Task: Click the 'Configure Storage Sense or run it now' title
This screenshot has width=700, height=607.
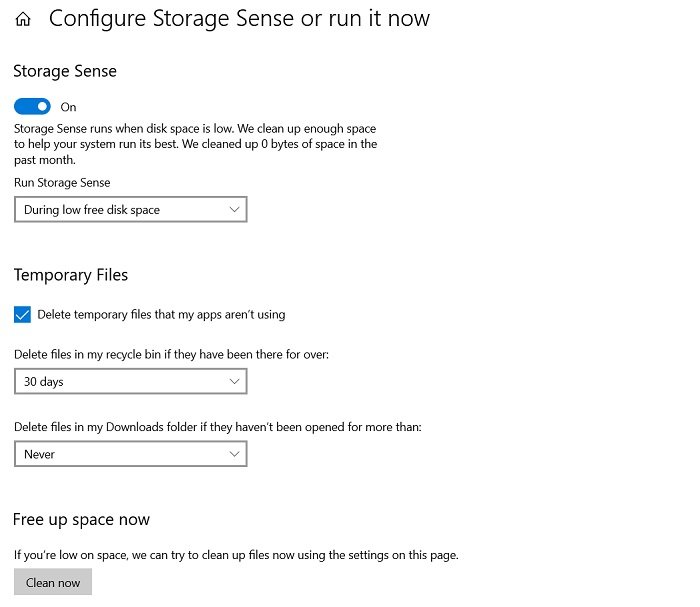Action: pos(239,19)
